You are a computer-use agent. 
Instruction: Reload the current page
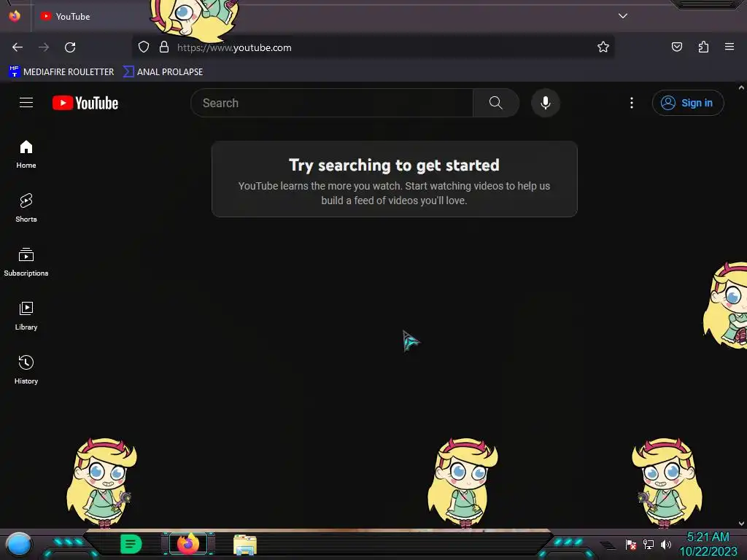tap(70, 47)
